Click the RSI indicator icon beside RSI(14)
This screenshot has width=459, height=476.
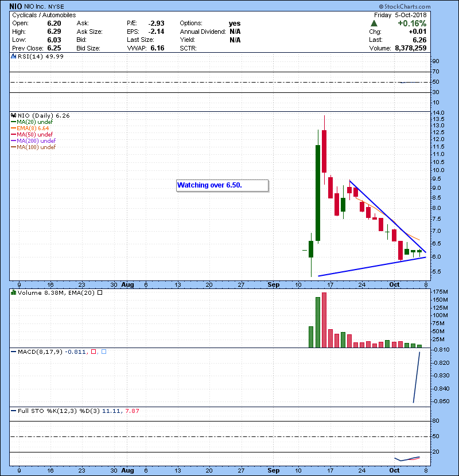coord(13,56)
